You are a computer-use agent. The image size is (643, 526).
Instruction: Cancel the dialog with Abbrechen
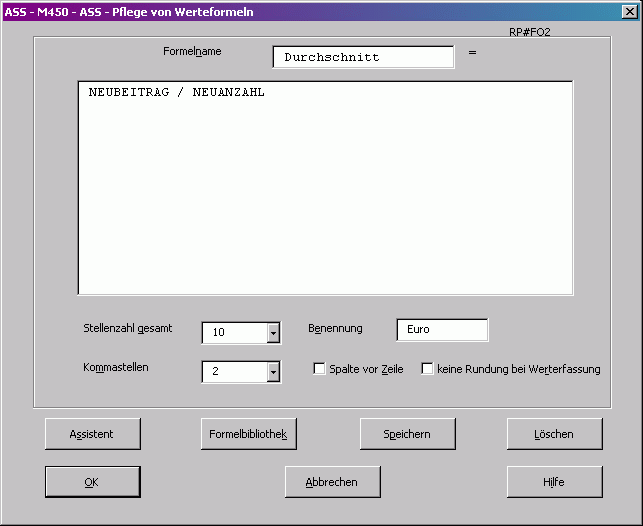[332, 482]
